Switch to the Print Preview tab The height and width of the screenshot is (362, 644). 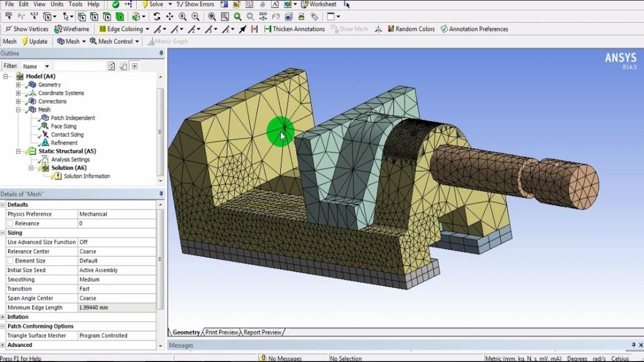[221, 332]
